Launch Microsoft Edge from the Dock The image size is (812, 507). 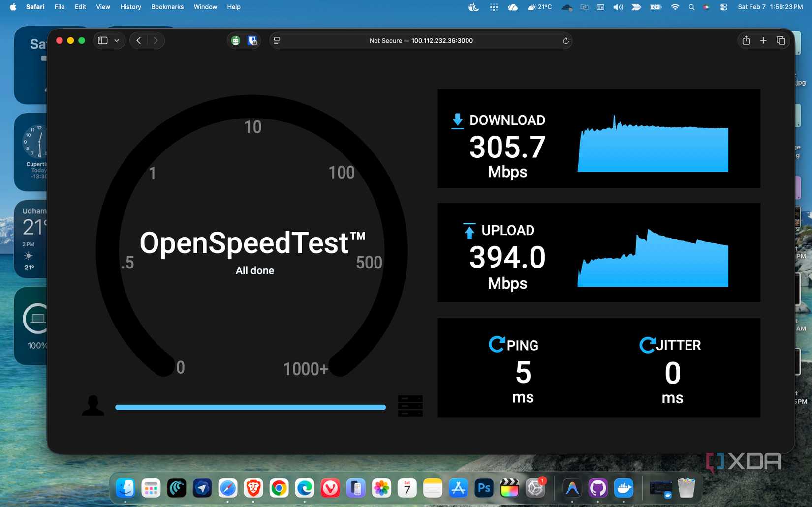pos(305,488)
